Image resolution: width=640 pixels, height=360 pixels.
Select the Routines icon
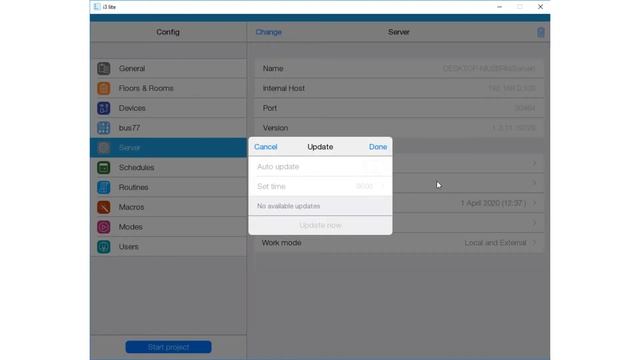[104, 187]
